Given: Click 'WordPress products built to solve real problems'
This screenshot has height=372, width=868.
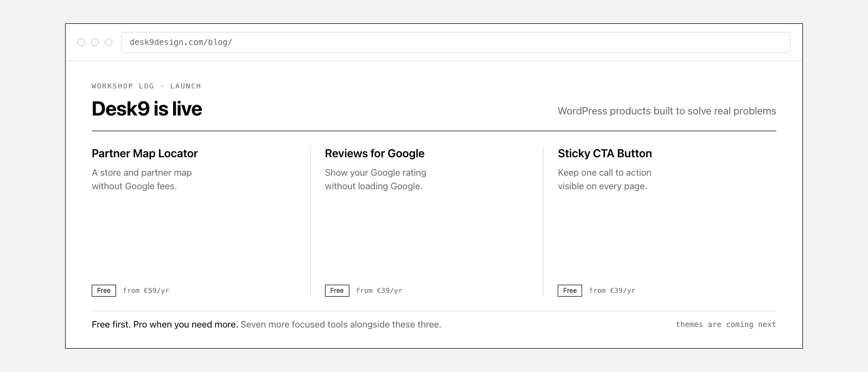Looking at the screenshot, I should click(667, 111).
